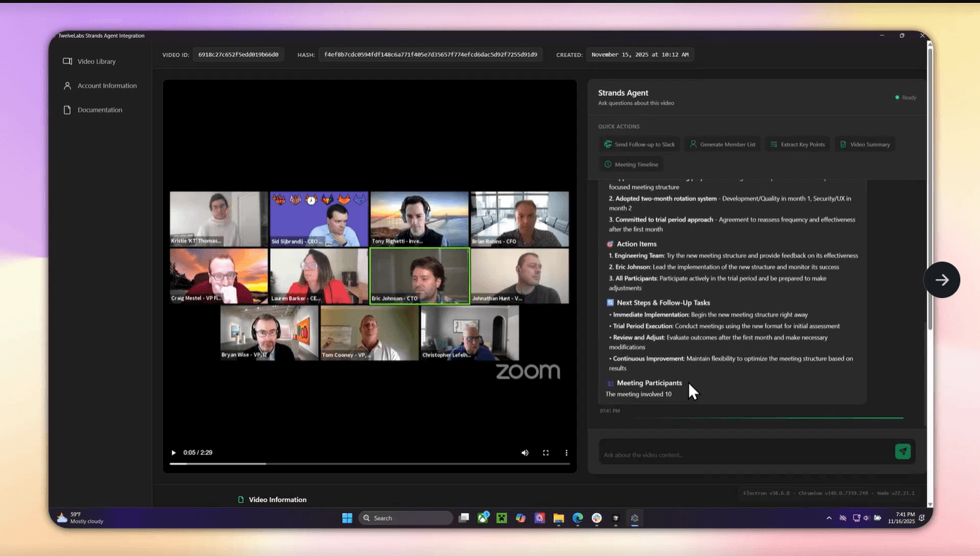Click the Account Information person icon
Screen dimensions: 980x556
point(67,85)
